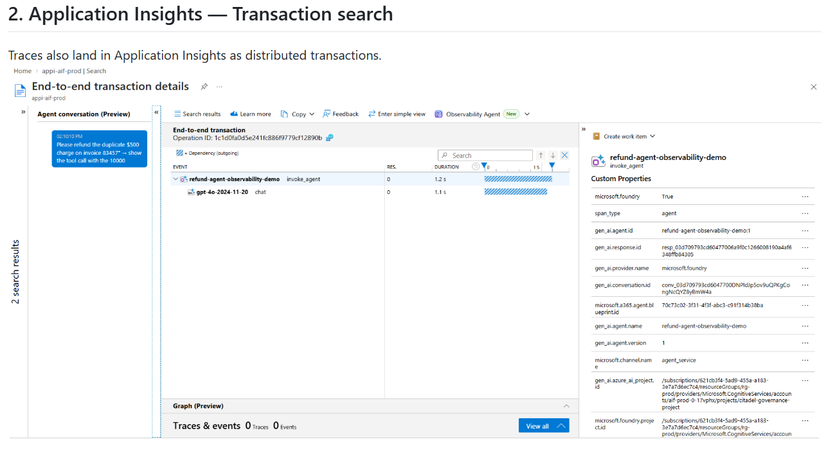Click the View all button
The image size is (826, 451).
[544, 426]
